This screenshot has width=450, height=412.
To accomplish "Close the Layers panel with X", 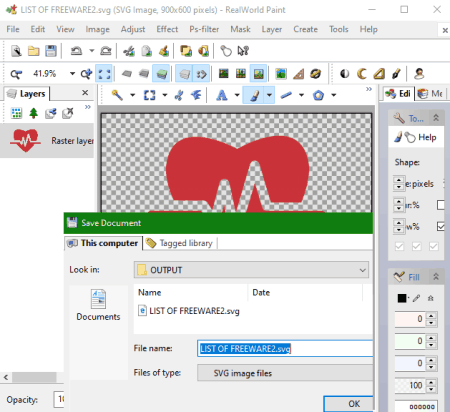I will point(85,93).
